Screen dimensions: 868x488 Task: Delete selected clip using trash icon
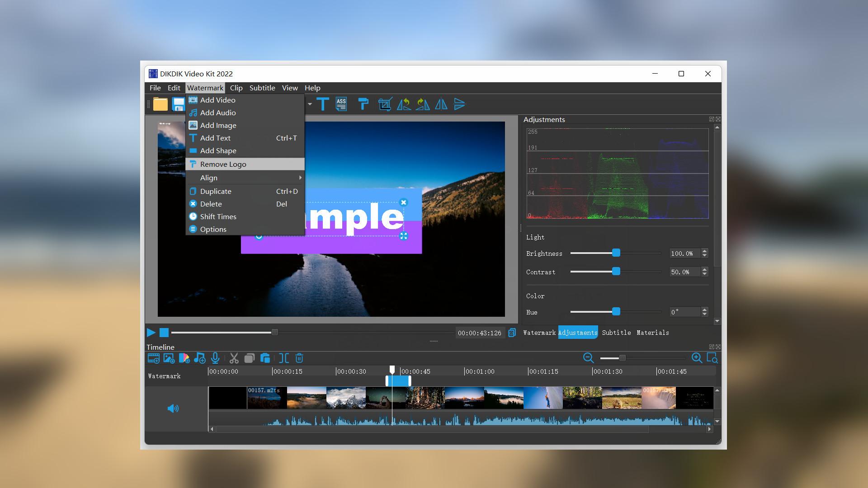click(299, 358)
